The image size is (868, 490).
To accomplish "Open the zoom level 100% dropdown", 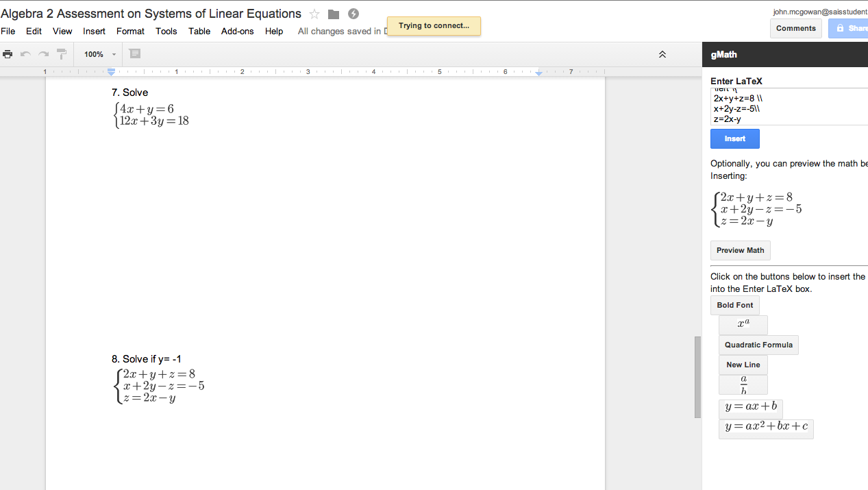I will (100, 54).
